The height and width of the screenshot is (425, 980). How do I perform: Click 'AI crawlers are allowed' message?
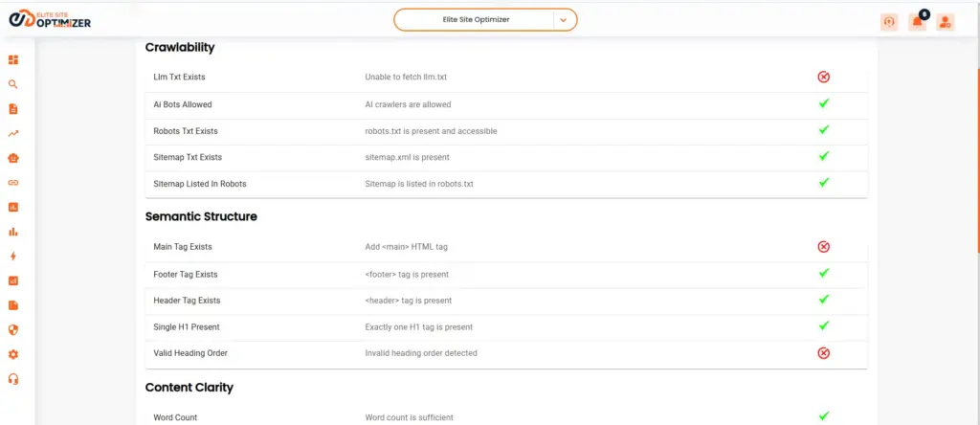pyautogui.click(x=408, y=104)
